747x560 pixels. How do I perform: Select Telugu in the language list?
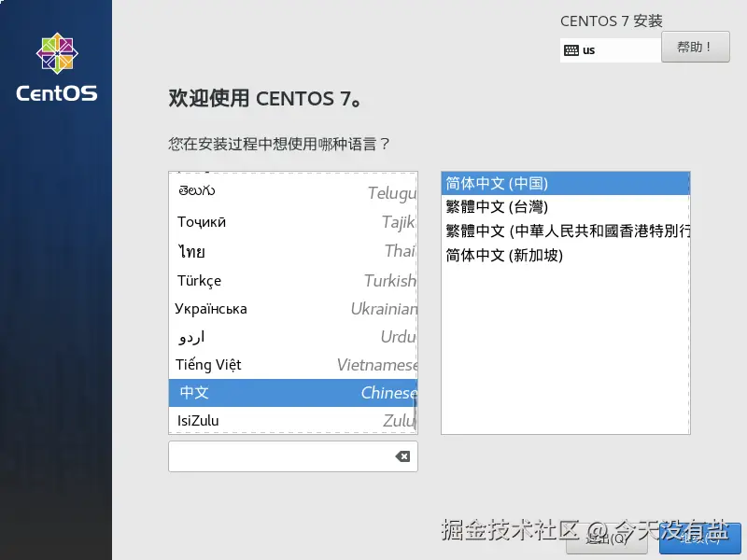pyautogui.click(x=293, y=192)
